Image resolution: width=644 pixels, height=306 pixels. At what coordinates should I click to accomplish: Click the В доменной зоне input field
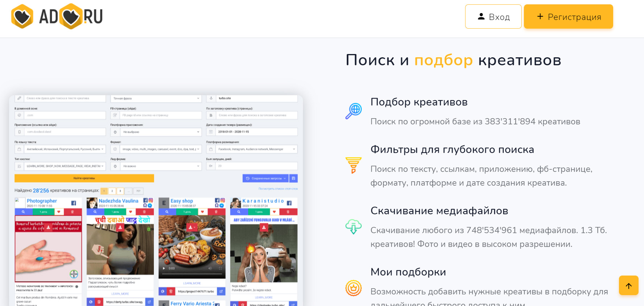click(x=65, y=115)
